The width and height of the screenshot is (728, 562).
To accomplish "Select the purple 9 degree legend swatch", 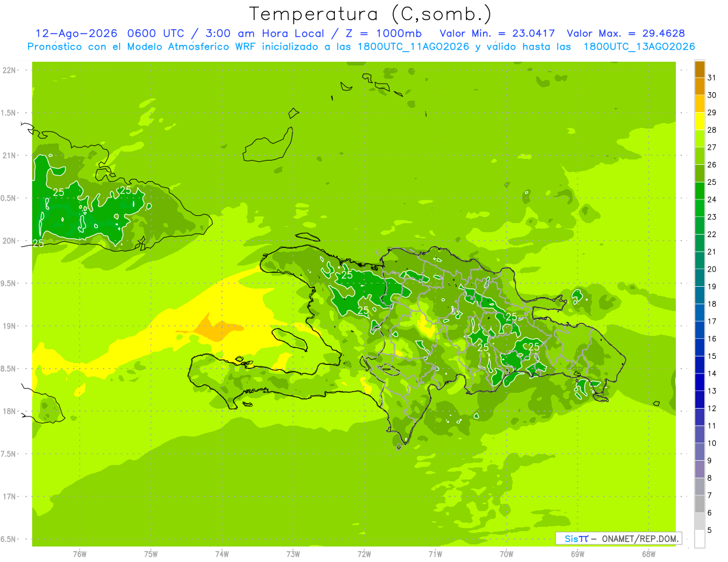I will pos(699,469).
